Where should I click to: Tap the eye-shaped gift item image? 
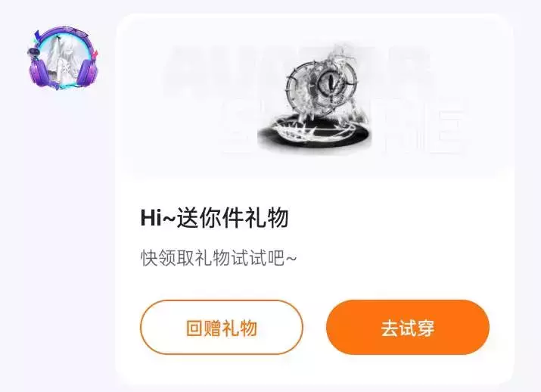pos(315,98)
